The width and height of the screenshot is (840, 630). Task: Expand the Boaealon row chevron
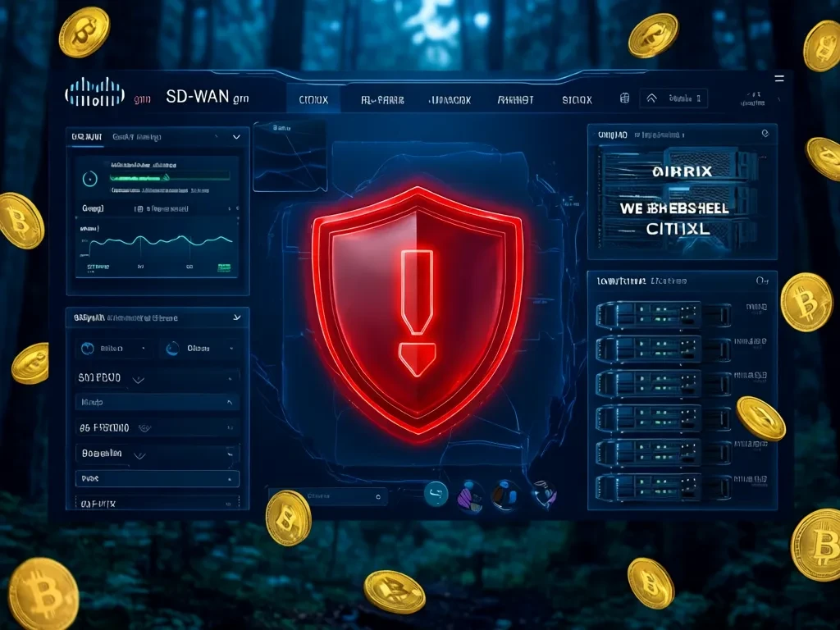coord(139,455)
